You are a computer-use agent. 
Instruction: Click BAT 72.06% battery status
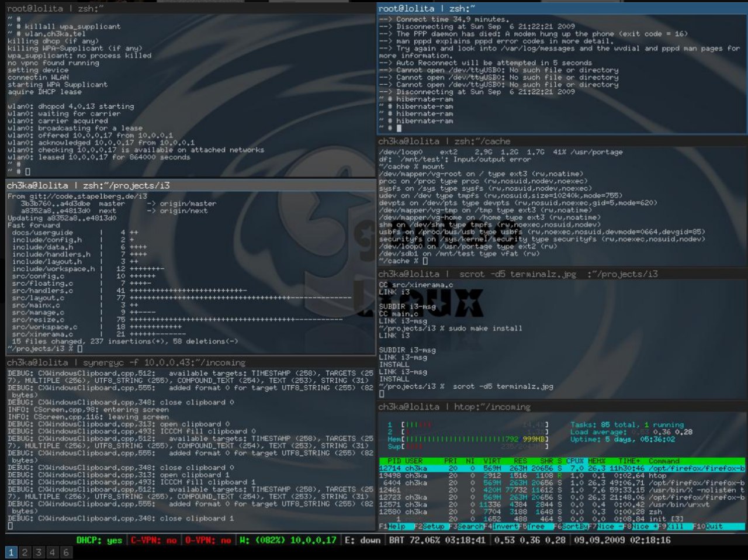point(437,540)
